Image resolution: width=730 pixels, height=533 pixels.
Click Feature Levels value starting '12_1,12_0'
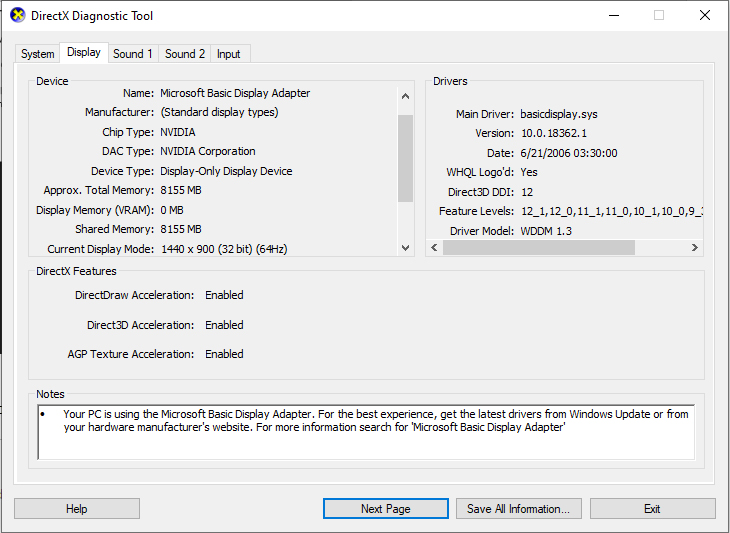point(612,211)
